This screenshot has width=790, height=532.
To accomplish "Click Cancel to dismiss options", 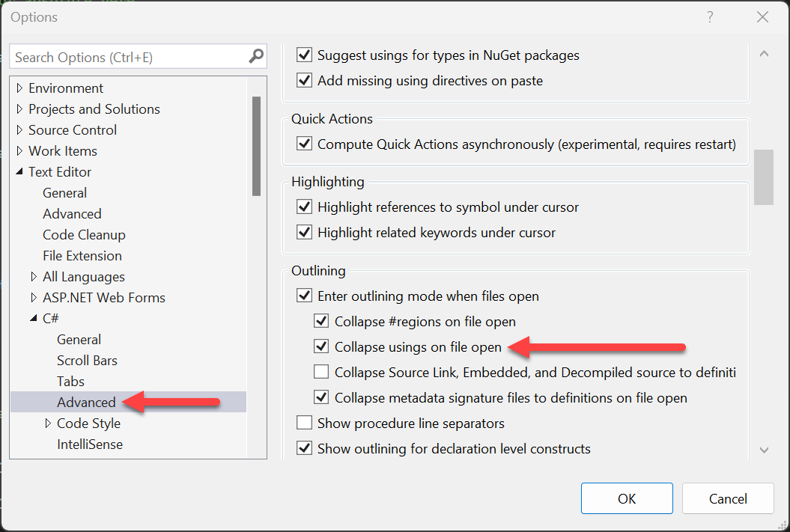I will coord(728,499).
